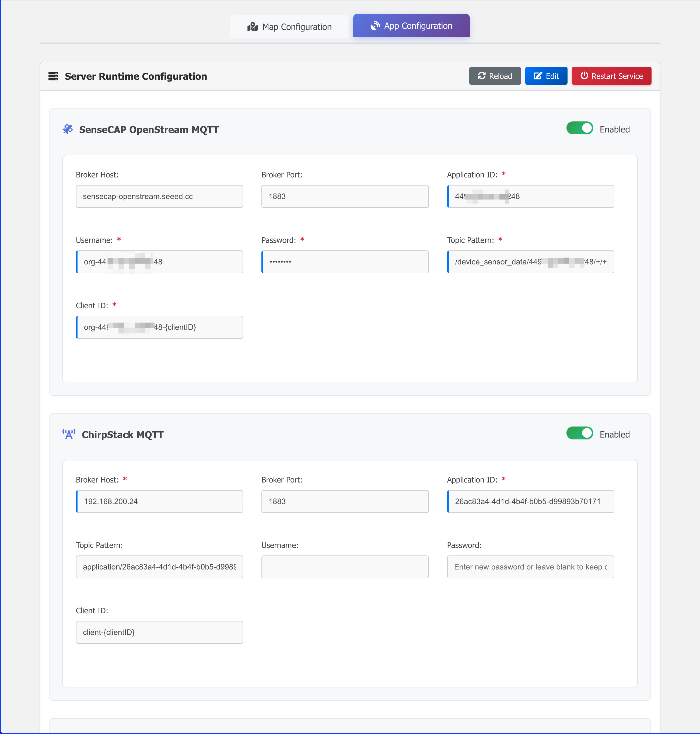Click the ChirpStack Broker Host field 192.168.200.24
Viewport: 700px width, 734px height.
pos(159,502)
